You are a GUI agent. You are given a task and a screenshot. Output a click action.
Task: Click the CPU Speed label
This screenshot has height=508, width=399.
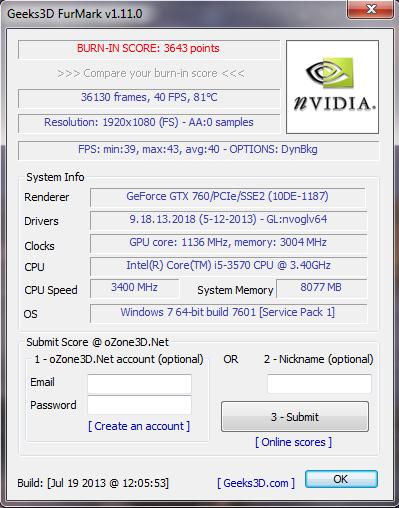click(x=51, y=290)
